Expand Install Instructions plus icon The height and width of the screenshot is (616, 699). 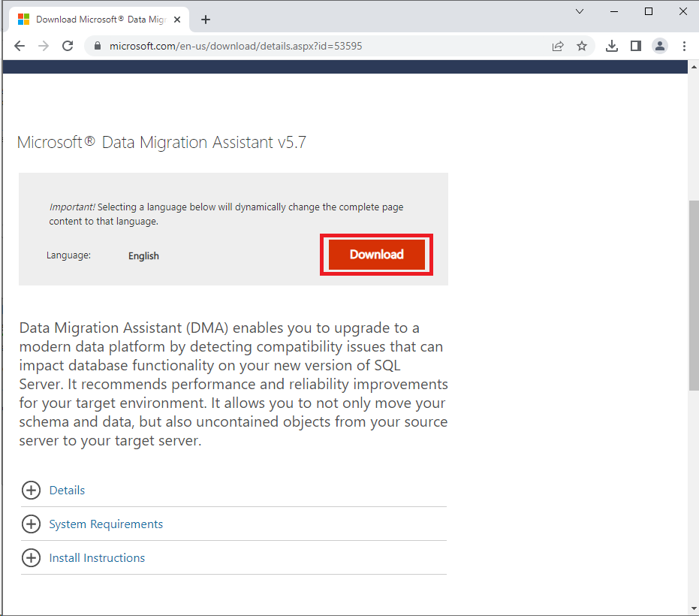point(31,558)
